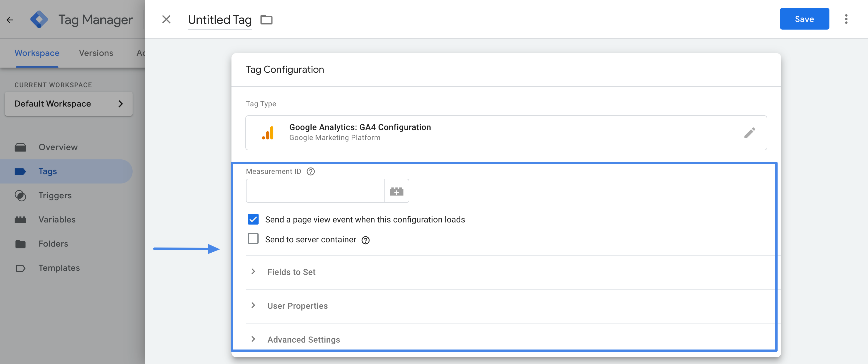Switch to the Versions tab
The height and width of the screenshot is (364, 868).
pos(96,53)
